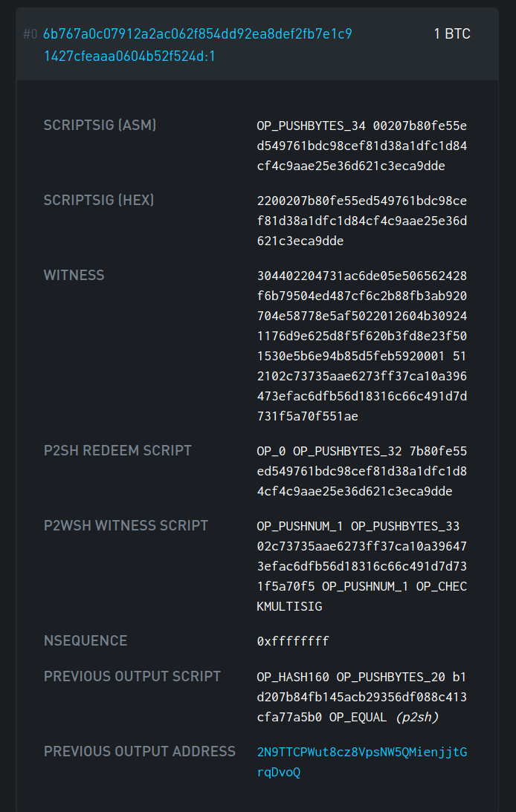The height and width of the screenshot is (812, 516).
Task: Click the 1 BTC amount value
Action: click(x=451, y=33)
